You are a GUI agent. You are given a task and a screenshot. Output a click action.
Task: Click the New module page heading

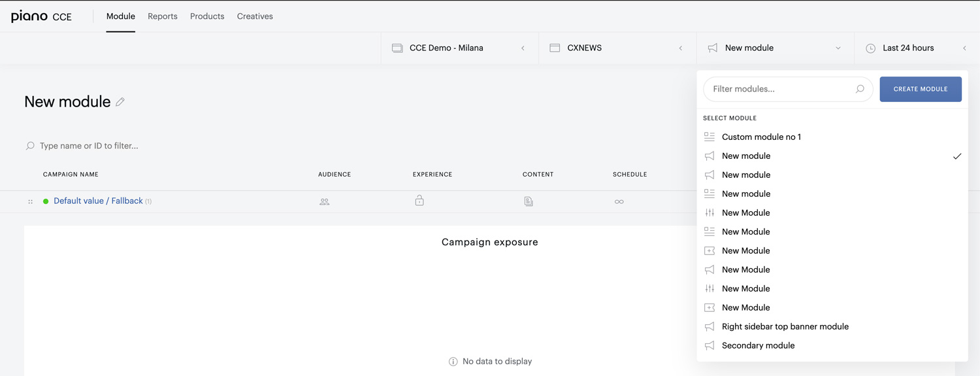67,101
